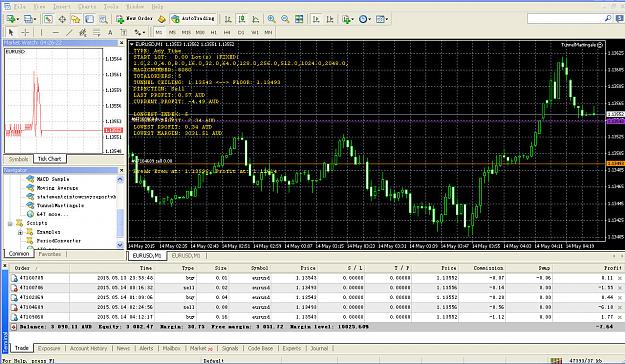Click Navigator scrollbar down arrow
The image size is (625, 364).
pyautogui.click(x=120, y=245)
